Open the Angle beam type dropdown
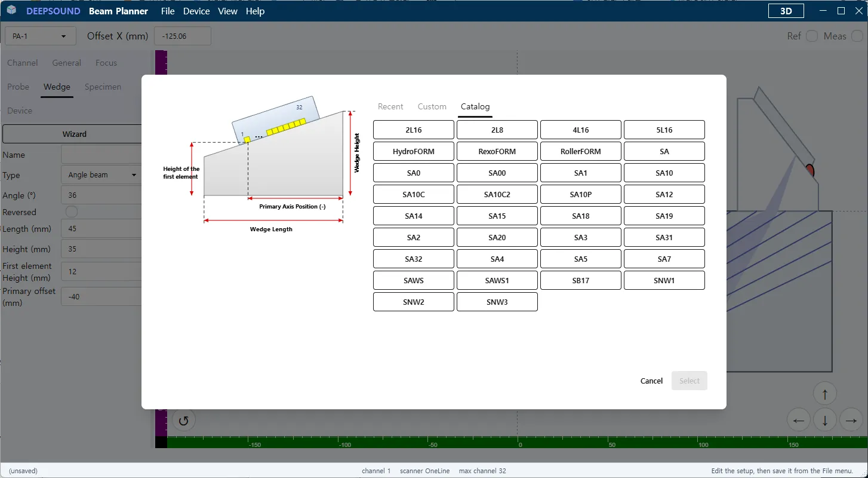 101,175
